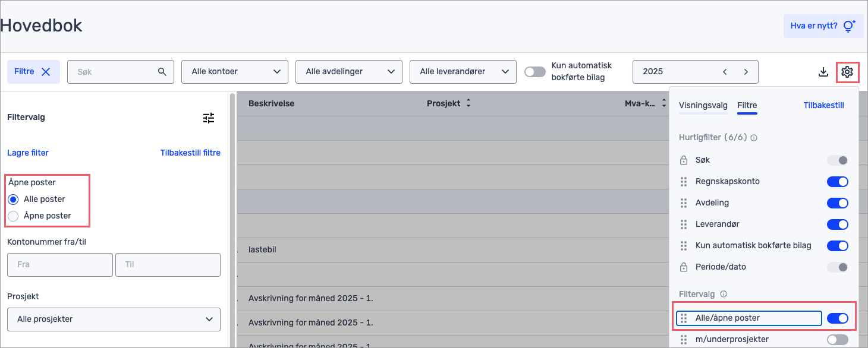Enable the m/underprosjekter toggle
This screenshot has height=348, width=868.
tap(837, 340)
